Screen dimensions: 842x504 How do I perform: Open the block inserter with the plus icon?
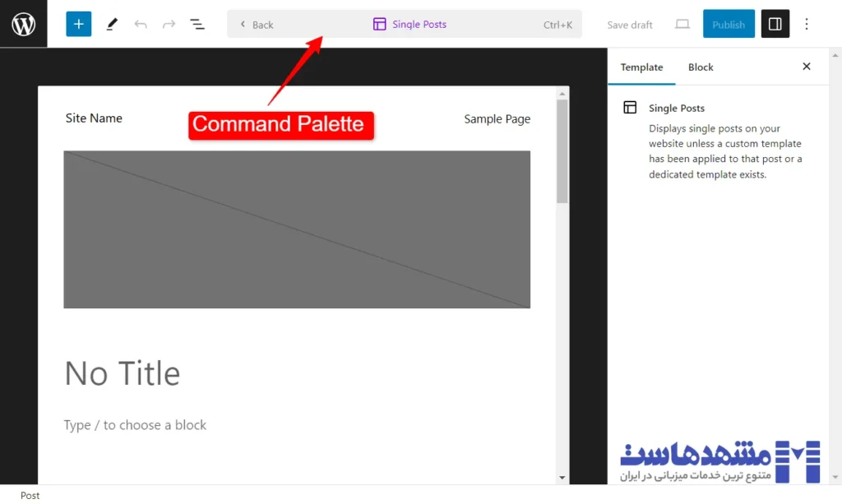click(78, 24)
